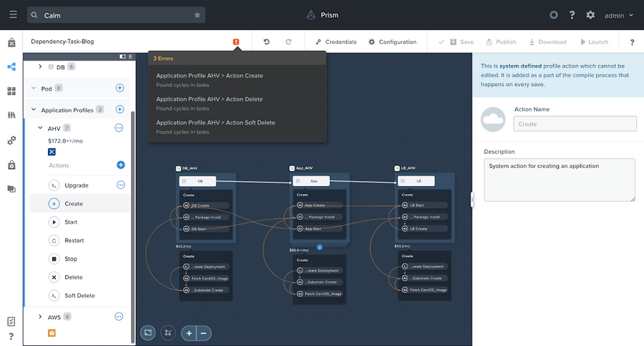Fit canvas to screen button

click(148, 333)
